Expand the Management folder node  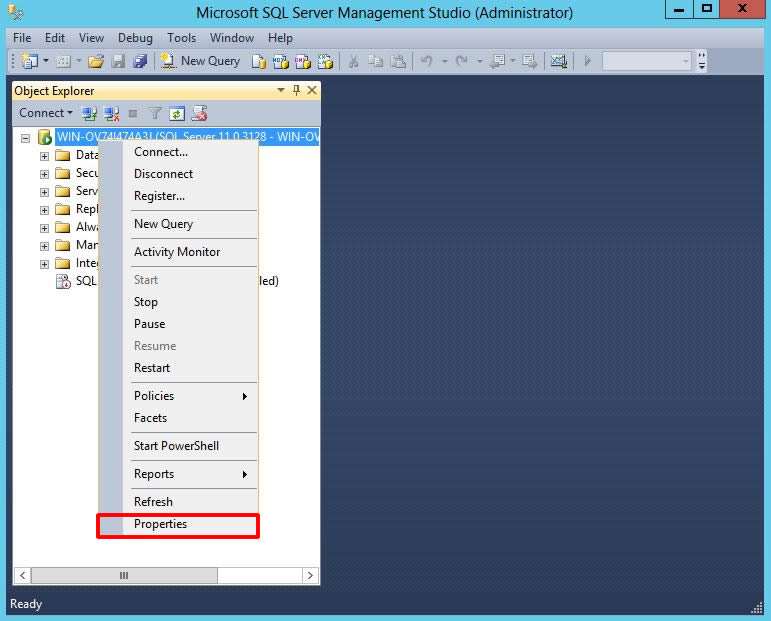point(44,246)
